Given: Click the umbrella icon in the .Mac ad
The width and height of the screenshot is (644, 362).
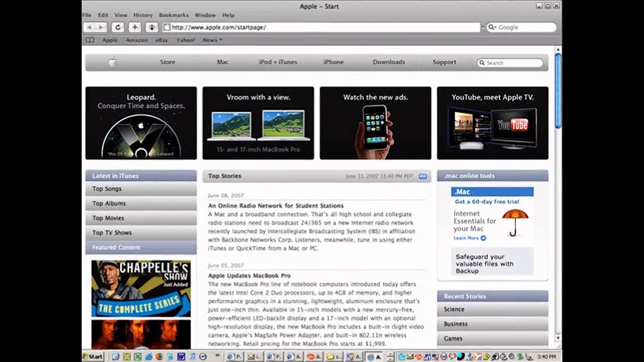Looking at the screenshot, I should (515, 222).
